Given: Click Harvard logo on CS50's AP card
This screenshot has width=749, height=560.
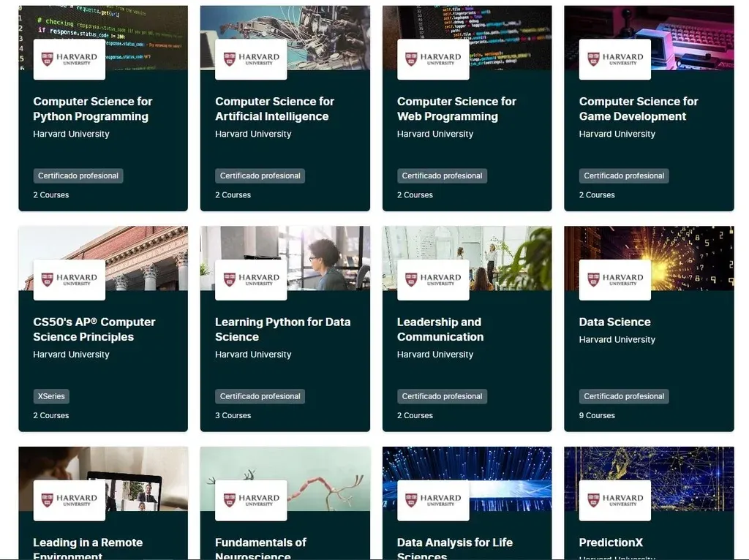Looking at the screenshot, I should coord(69,280).
